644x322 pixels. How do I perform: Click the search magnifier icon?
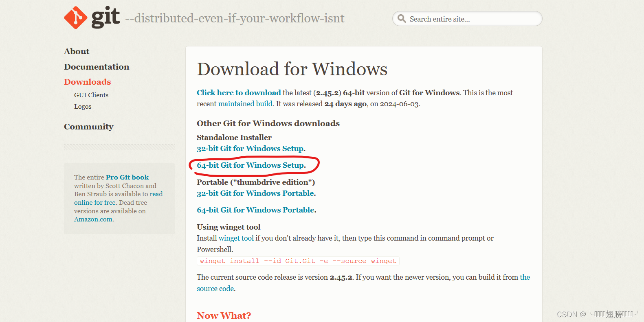[402, 19]
